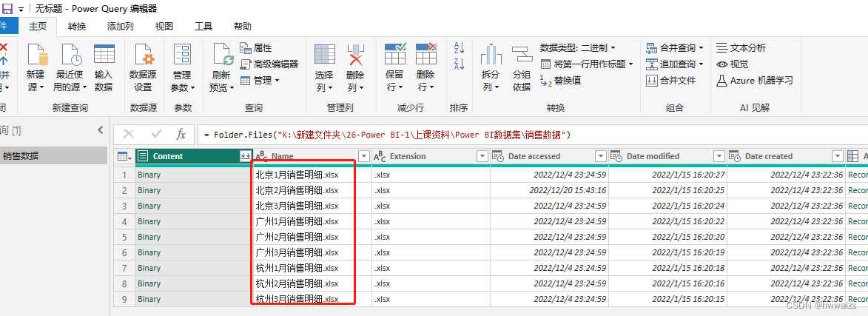Open the Name column filter dropdown
The height and width of the screenshot is (316, 868).
click(x=363, y=157)
